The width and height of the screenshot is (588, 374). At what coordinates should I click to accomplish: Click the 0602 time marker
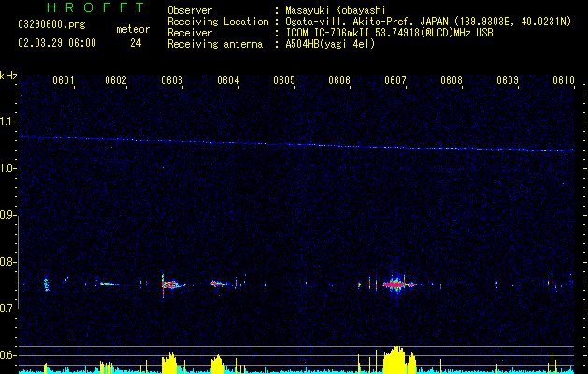(x=116, y=80)
